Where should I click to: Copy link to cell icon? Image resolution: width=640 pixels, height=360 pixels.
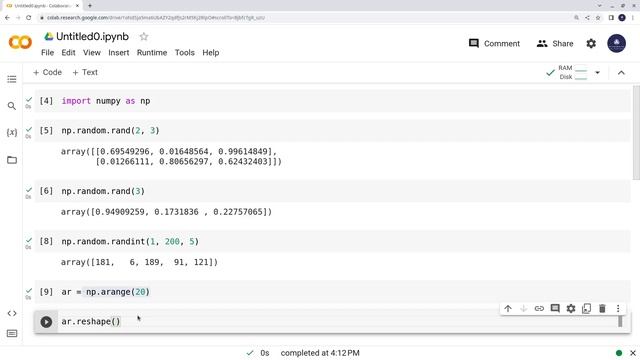coord(539,309)
